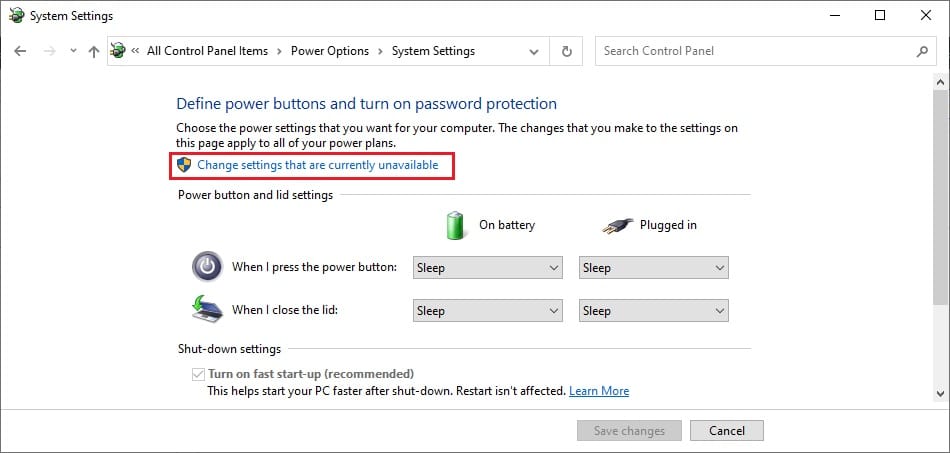
Task: Click the UAC shield icon
Action: (184, 165)
